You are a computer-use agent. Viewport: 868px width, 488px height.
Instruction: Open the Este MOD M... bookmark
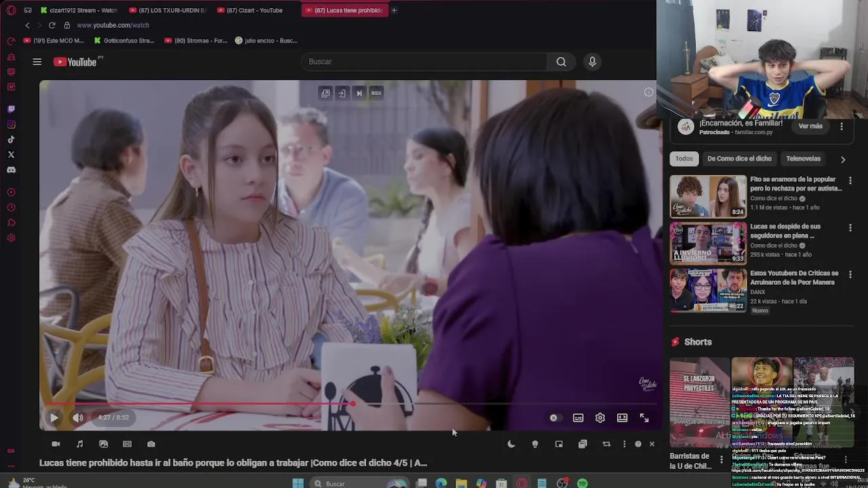pos(54,41)
